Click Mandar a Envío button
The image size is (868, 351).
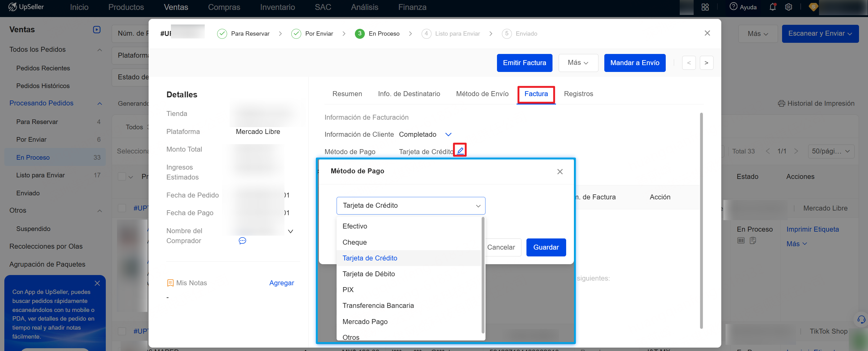[x=634, y=63]
